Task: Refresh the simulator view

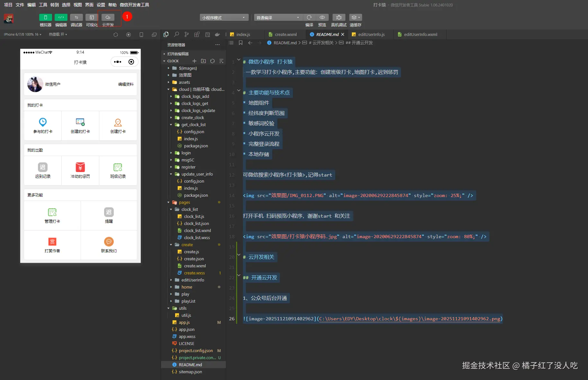Action: pos(116,35)
